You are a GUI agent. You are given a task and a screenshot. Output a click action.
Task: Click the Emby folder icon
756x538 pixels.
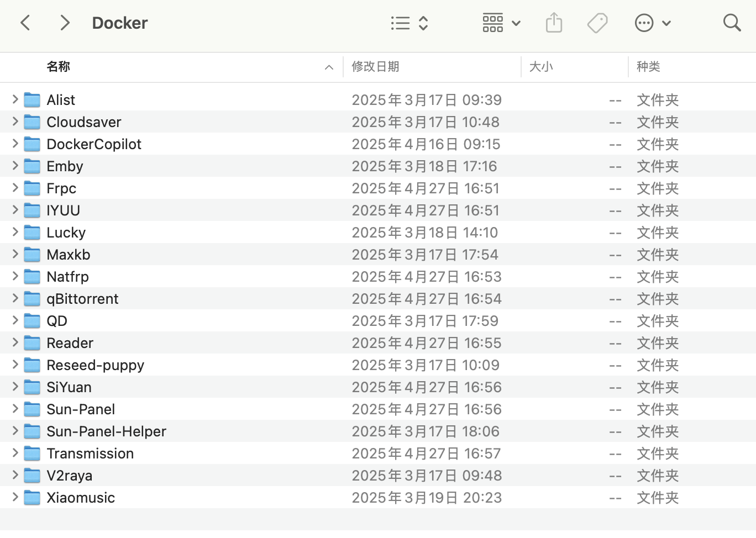pyautogui.click(x=33, y=166)
